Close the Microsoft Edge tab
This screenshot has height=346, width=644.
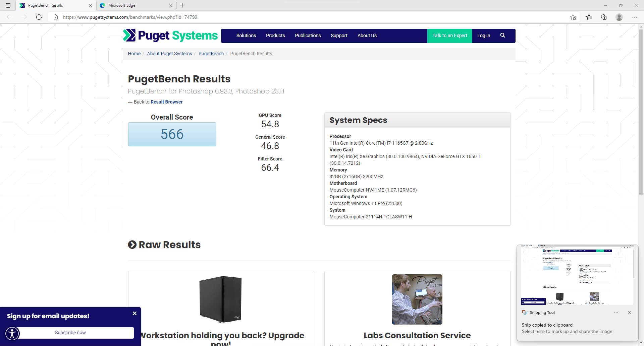coord(171,5)
